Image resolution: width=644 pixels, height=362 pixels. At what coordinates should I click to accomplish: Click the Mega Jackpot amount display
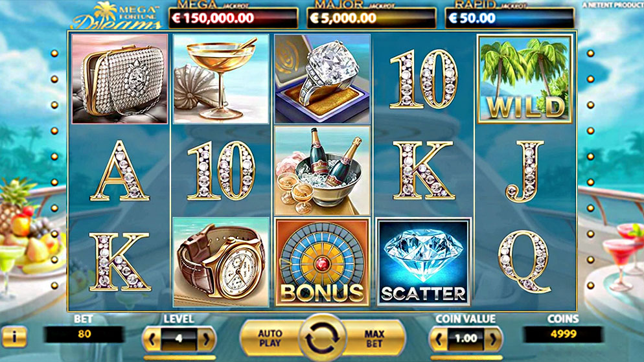point(233,18)
